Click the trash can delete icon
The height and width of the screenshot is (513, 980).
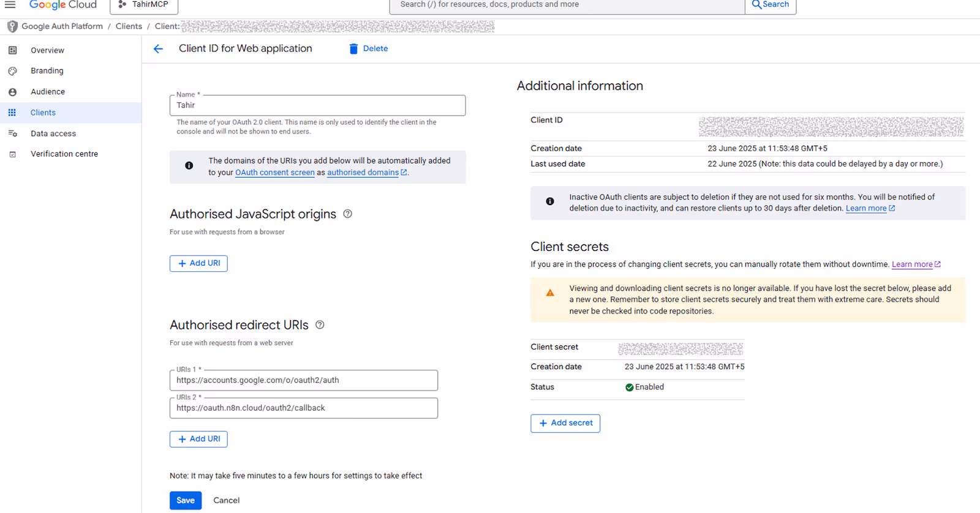tap(353, 49)
